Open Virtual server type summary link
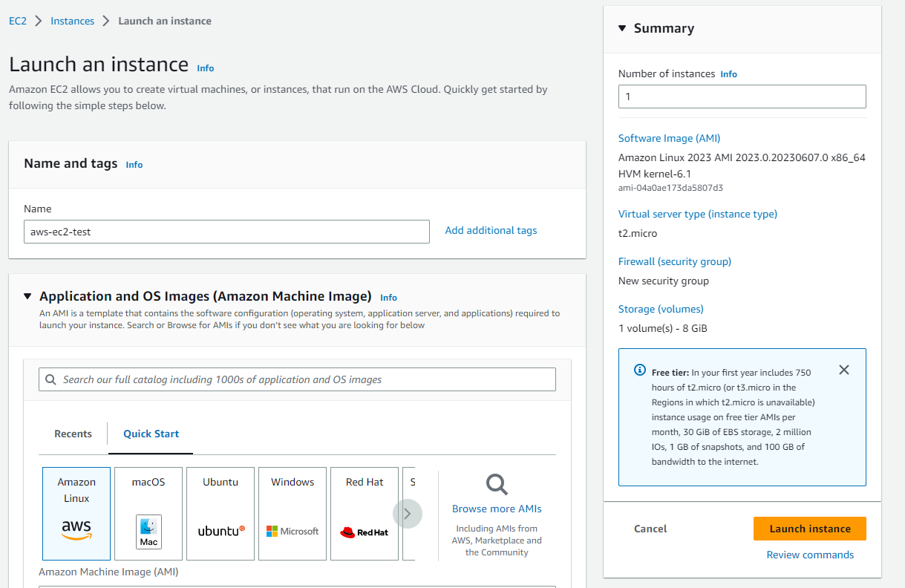 (x=698, y=214)
